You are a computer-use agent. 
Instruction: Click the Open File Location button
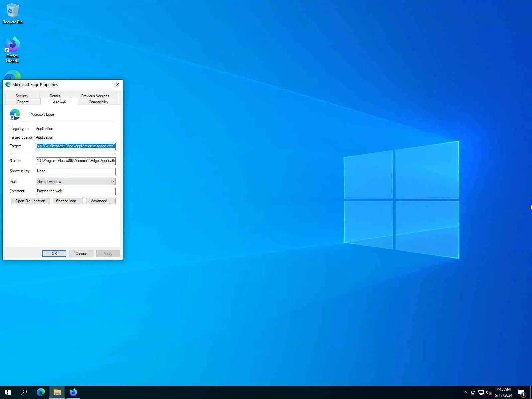coord(30,201)
